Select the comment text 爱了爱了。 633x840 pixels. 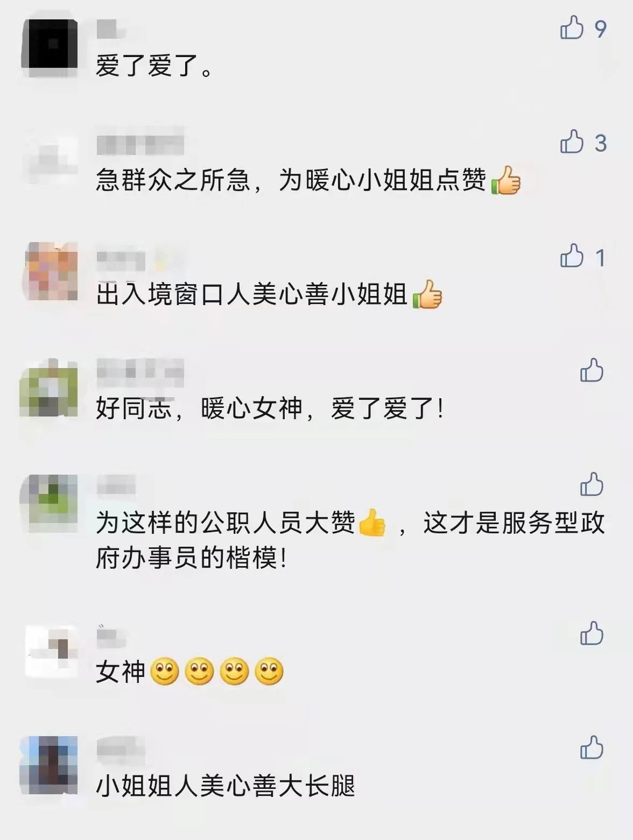(154, 66)
